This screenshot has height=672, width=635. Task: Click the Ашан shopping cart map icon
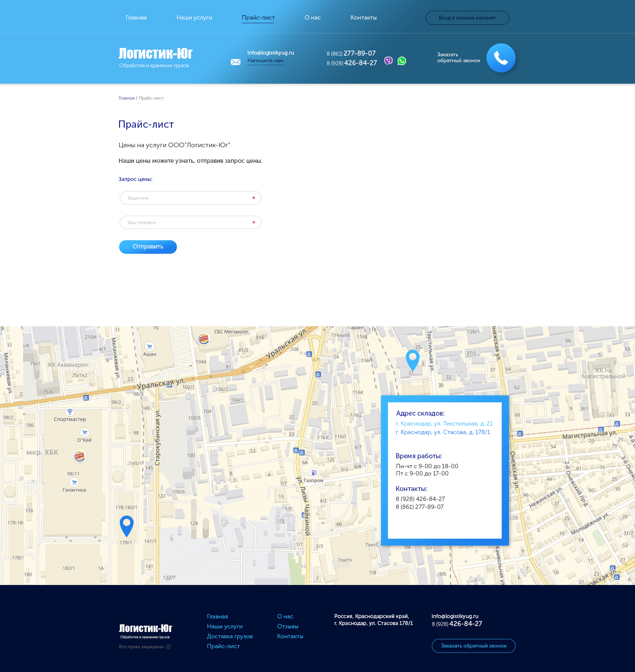point(149,346)
